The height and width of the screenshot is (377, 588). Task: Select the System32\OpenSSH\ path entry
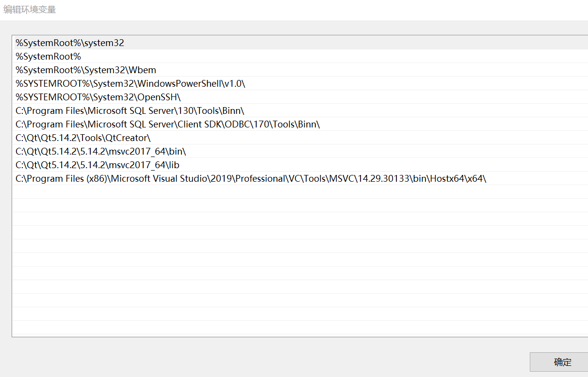point(300,97)
